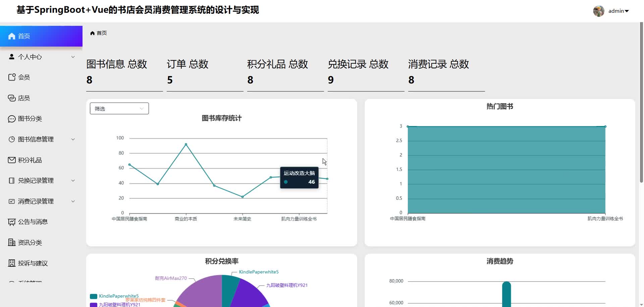Click the admin avatar picture
This screenshot has height=307, width=644.
(599, 11)
